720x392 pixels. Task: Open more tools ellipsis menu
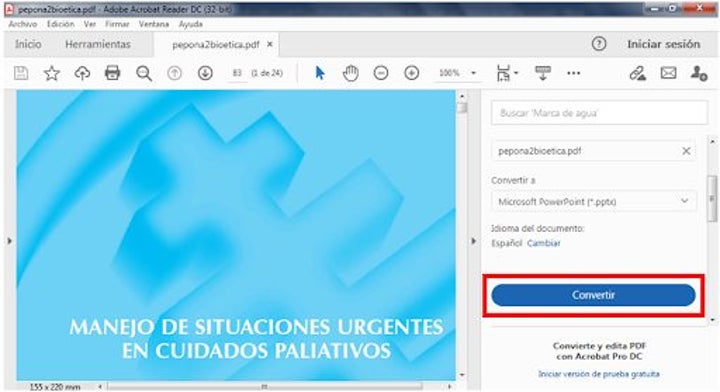coord(574,73)
